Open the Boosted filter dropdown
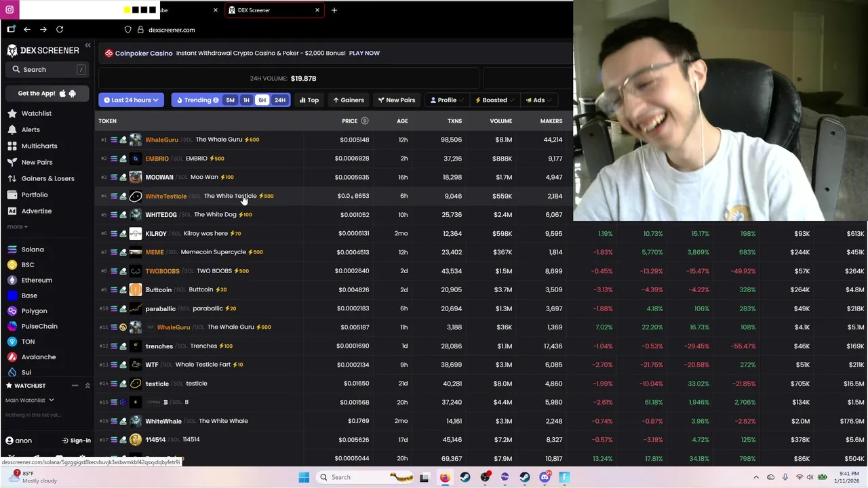 [494, 100]
